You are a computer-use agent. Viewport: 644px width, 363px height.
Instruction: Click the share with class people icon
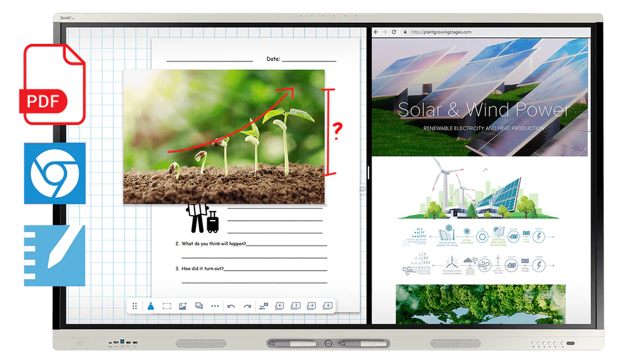263,306
